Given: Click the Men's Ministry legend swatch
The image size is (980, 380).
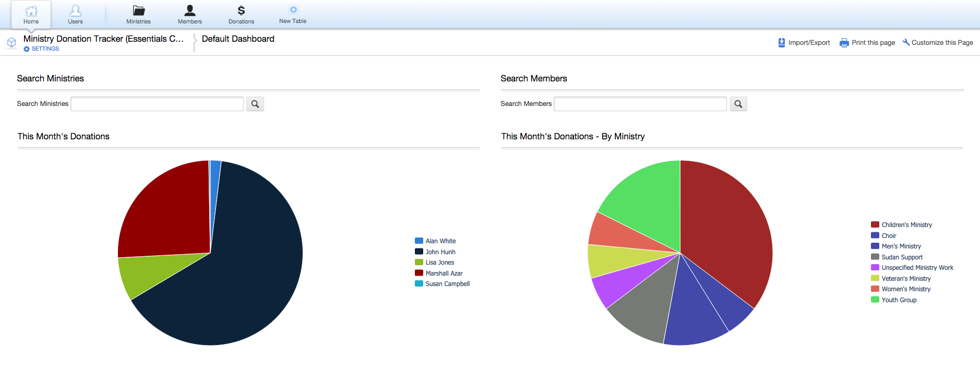Looking at the screenshot, I should 875,246.
